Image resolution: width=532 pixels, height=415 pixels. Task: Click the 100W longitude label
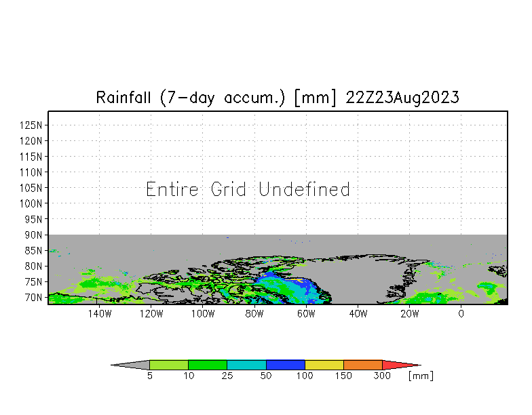coord(202,314)
